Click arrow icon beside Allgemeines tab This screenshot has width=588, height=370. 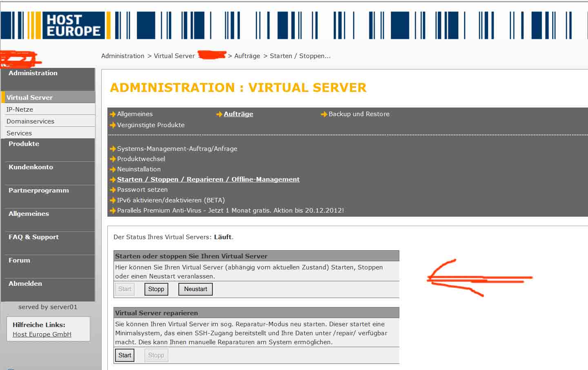click(x=113, y=114)
